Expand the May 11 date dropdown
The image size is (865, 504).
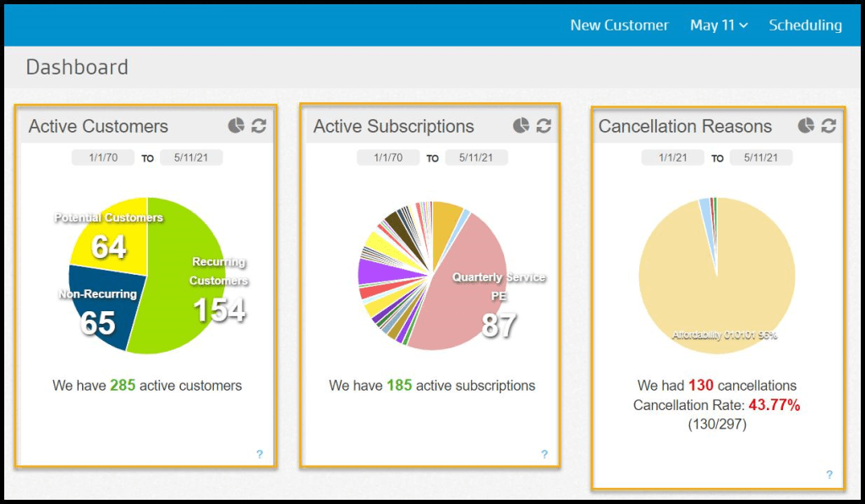point(719,25)
